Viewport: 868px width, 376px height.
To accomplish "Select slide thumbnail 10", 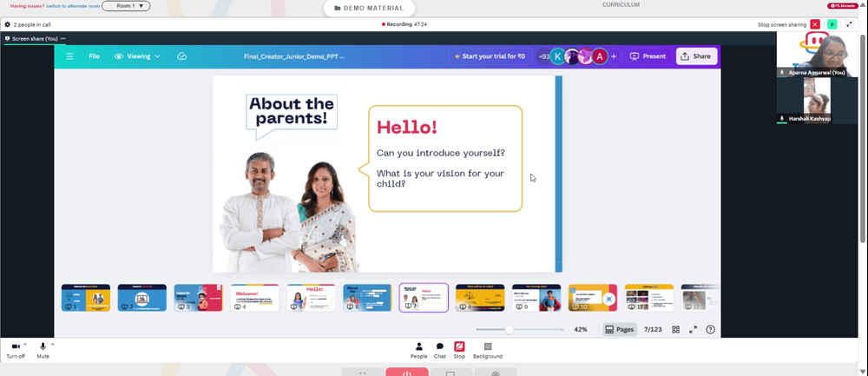I will tap(593, 298).
